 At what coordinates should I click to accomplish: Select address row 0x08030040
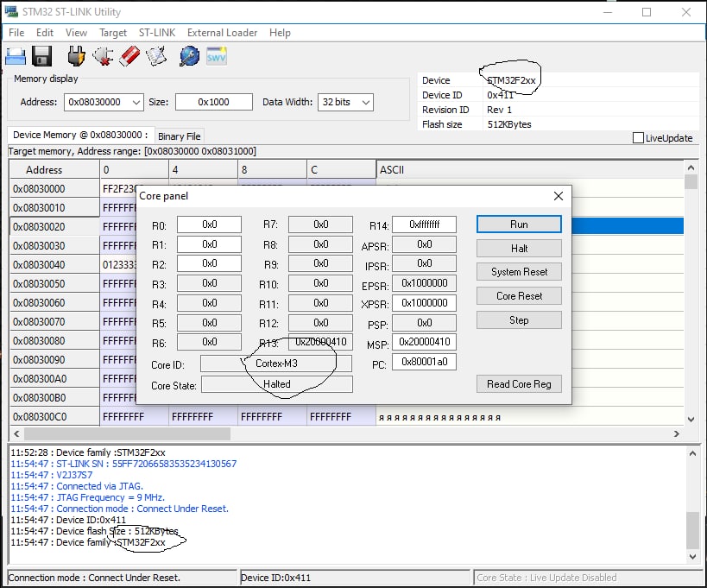pos(54,265)
